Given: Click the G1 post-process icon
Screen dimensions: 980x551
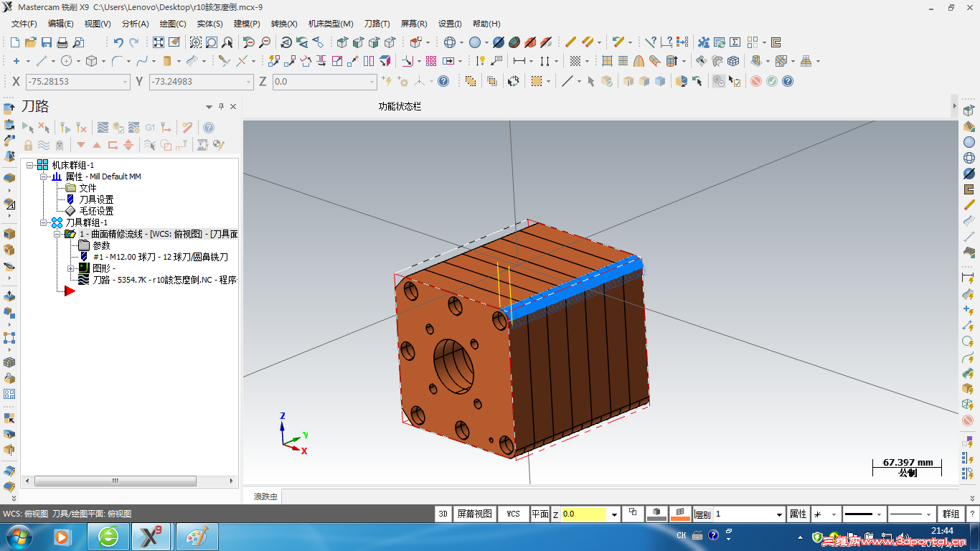Looking at the screenshot, I should coord(150,128).
